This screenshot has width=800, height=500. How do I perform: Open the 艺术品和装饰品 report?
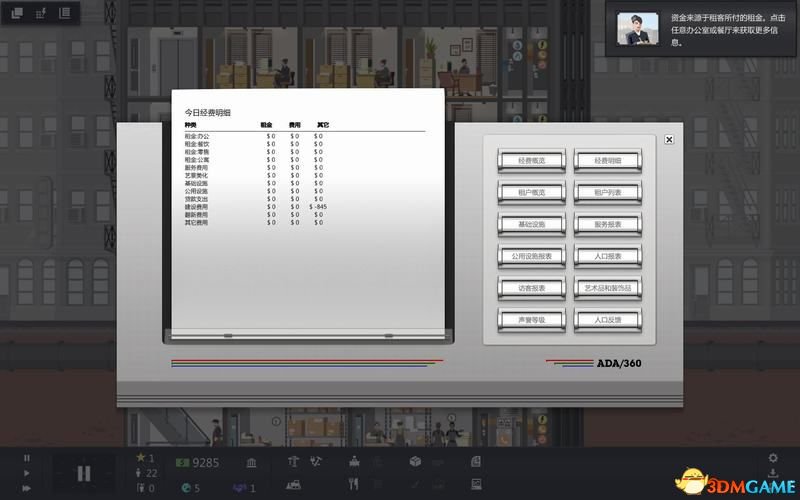[x=608, y=288]
